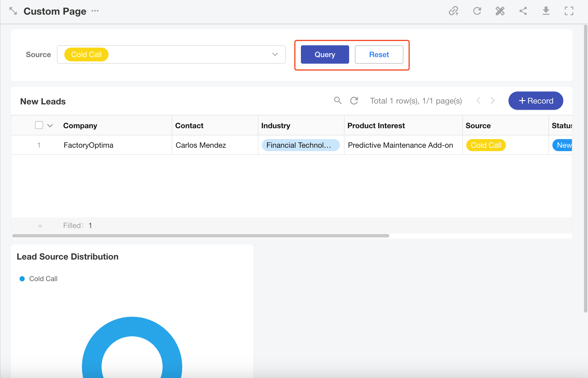Expand the chevron beside the header checkbox
The width and height of the screenshot is (588, 378).
50,126
